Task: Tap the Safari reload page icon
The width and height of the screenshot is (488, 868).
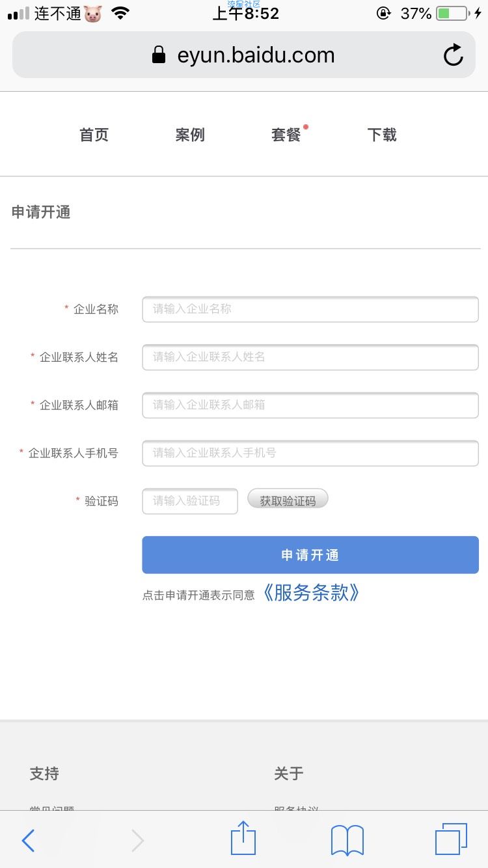Action: click(x=454, y=55)
